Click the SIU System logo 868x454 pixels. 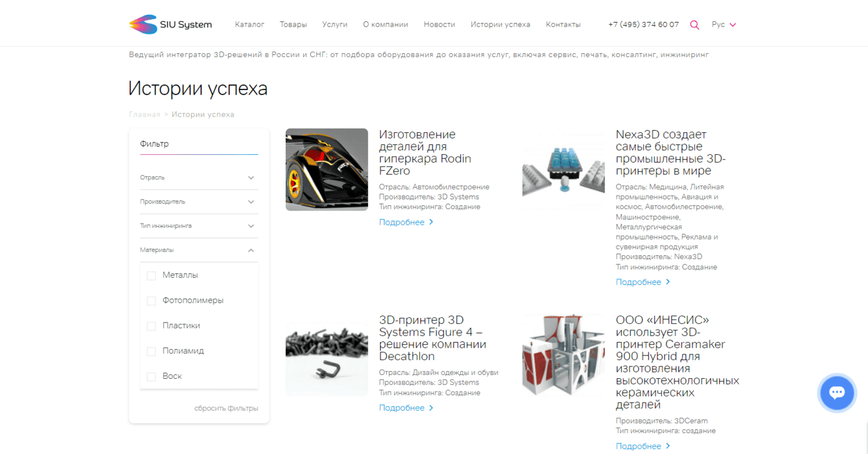pyautogui.click(x=170, y=25)
